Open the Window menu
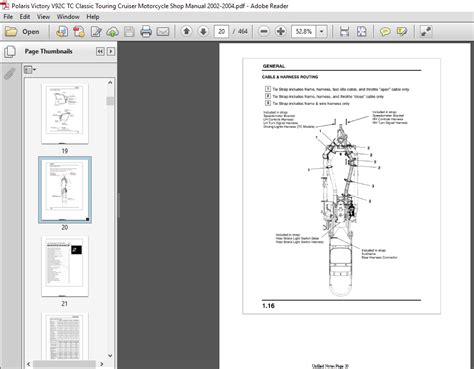The height and width of the screenshot is (369, 474). point(68,17)
